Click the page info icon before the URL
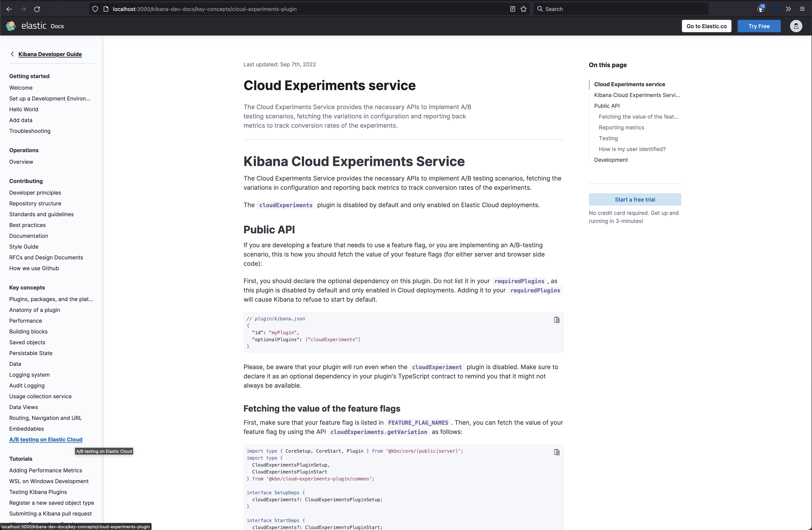 tap(106, 9)
